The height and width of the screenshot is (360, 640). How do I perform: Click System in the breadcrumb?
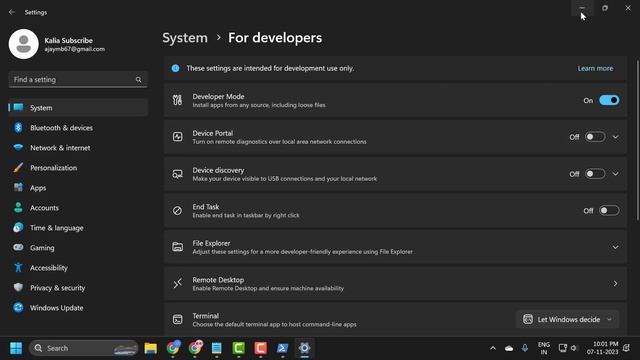[185, 38]
